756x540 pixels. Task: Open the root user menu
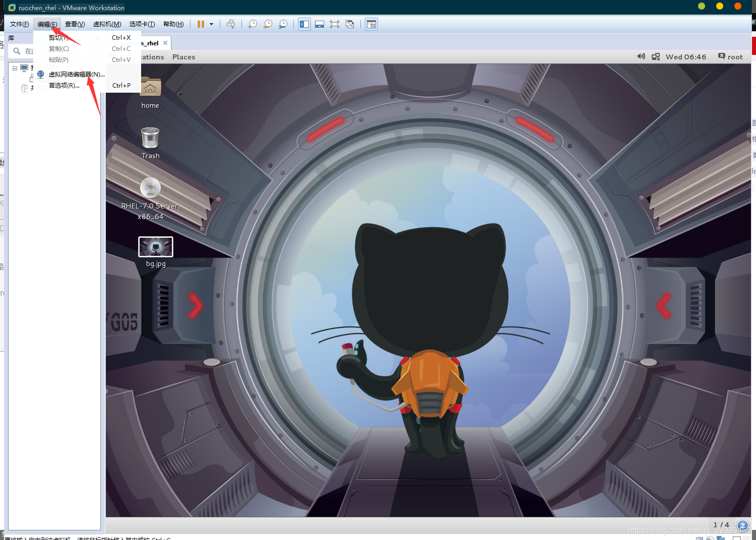tap(730, 57)
